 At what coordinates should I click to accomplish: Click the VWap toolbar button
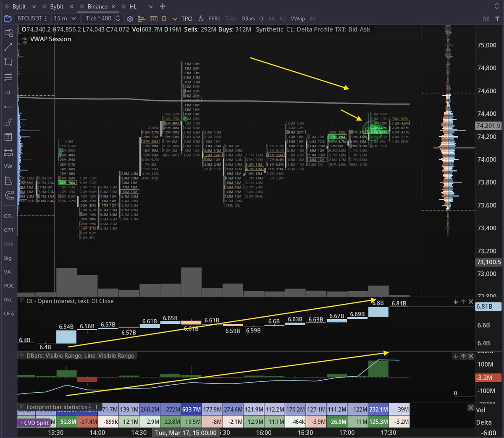tap(298, 18)
